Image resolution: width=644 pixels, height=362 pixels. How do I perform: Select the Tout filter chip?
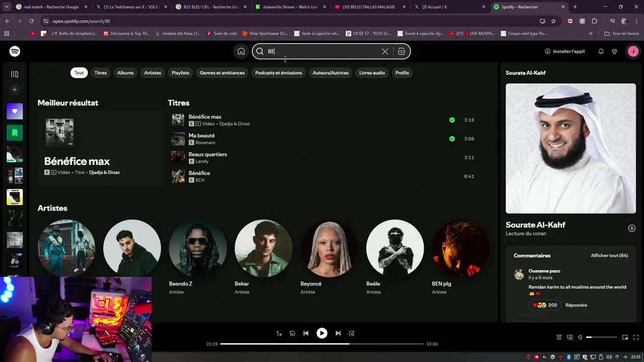[x=79, y=73]
